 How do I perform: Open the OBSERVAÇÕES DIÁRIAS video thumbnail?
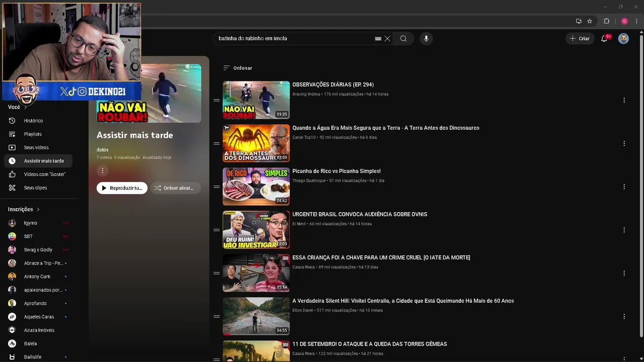click(x=256, y=100)
